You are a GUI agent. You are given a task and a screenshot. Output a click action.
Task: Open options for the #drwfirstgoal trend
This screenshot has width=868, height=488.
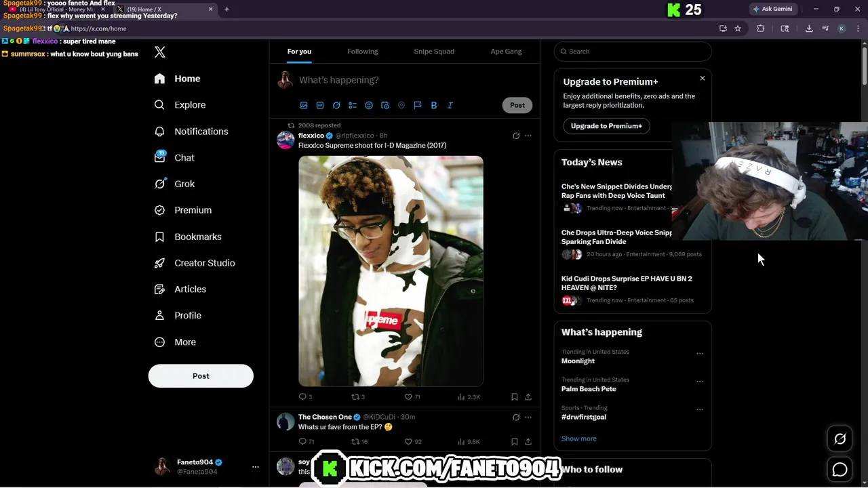[x=700, y=409]
